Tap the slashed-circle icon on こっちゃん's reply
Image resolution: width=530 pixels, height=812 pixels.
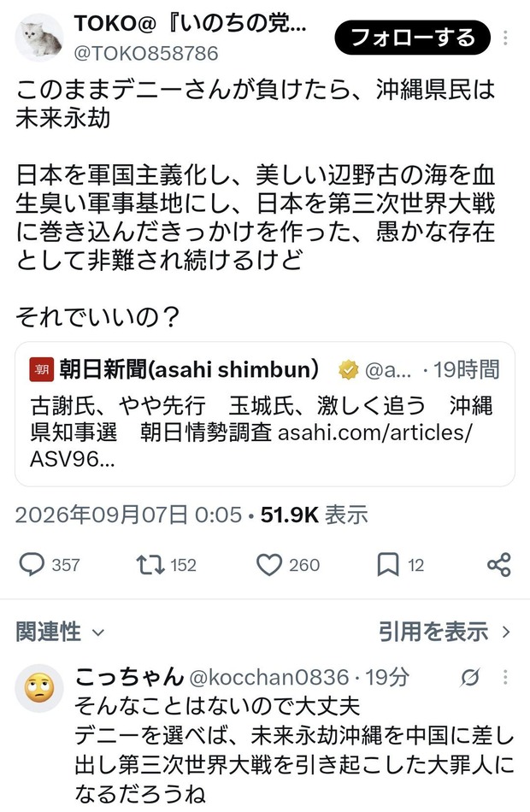pos(470,677)
